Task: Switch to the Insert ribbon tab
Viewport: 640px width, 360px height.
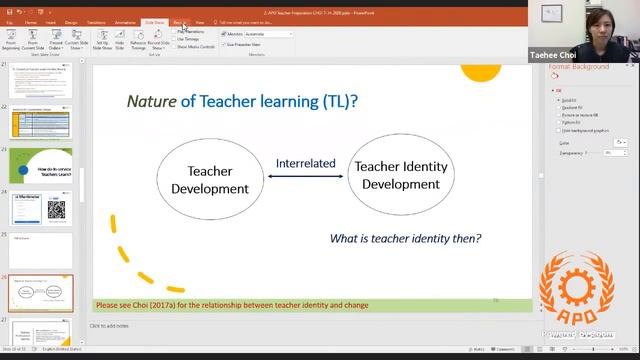Action: [51, 22]
